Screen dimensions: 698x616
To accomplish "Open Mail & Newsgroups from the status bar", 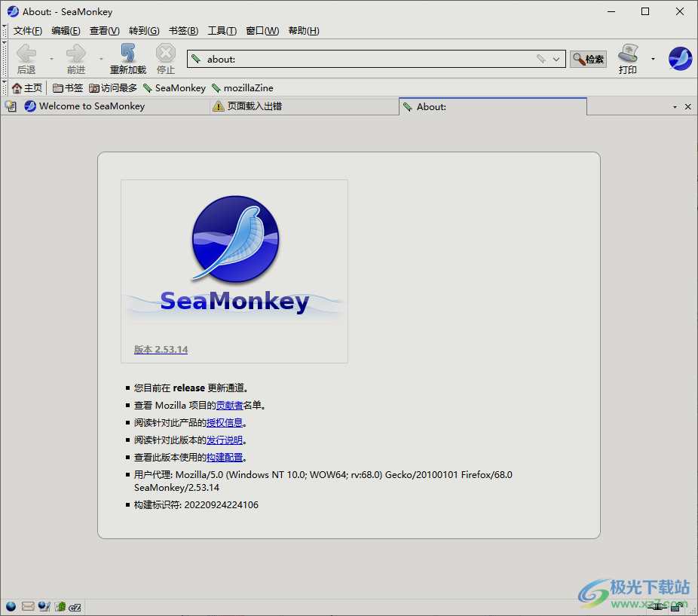I will point(28,607).
